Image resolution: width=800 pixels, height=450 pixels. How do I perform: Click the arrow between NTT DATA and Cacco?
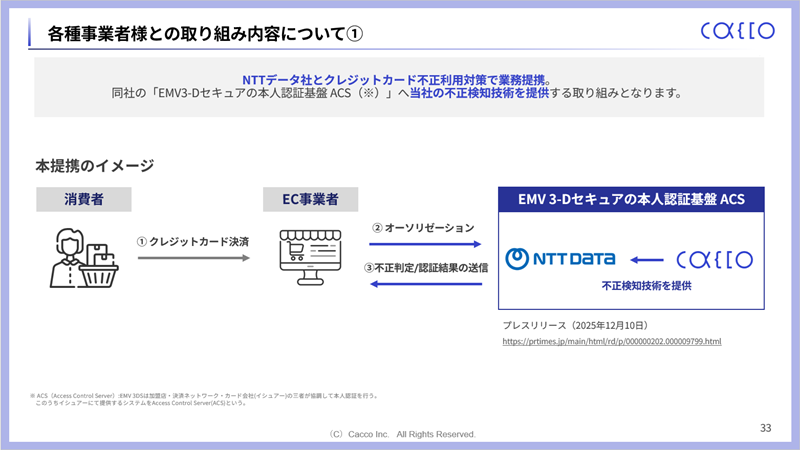coord(647,260)
